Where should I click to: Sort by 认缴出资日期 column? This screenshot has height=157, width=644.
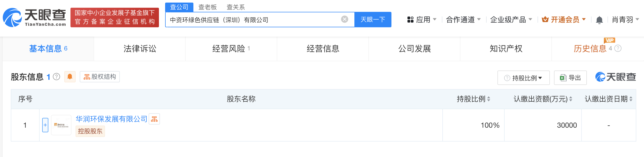[x=609, y=99]
